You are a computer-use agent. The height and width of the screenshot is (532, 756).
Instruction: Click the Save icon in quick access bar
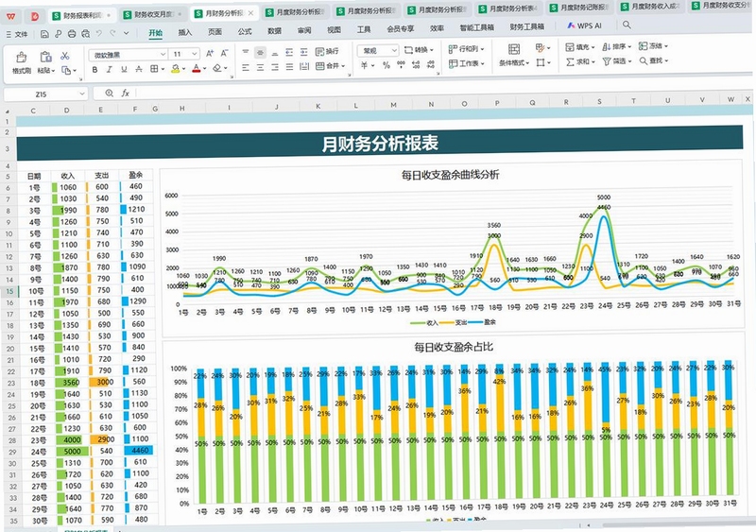tap(44, 34)
